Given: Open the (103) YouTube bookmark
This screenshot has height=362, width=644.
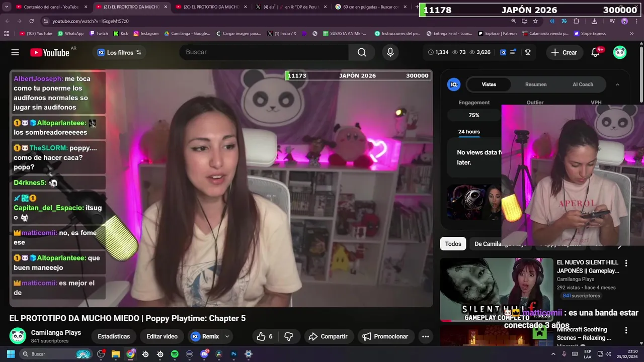Looking at the screenshot, I should point(36,34).
